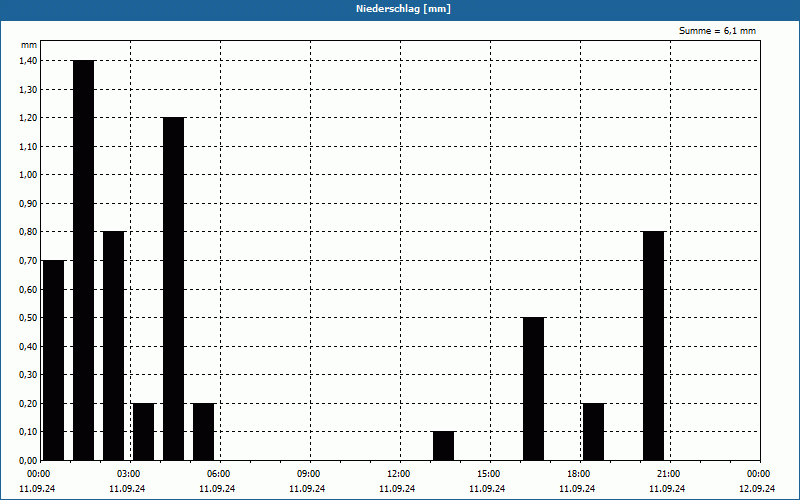Select the '0,20' y-axis label
The height and width of the screenshot is (500, 800).
[28, 404]
